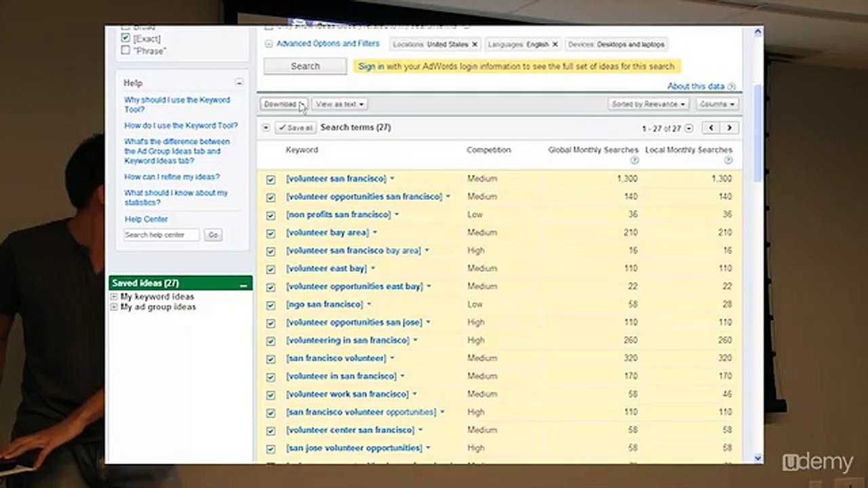Viewport: 868px width, 488px height.
Task: Click the Global Monthly Searches help icon
Action: tap(634, 161)
